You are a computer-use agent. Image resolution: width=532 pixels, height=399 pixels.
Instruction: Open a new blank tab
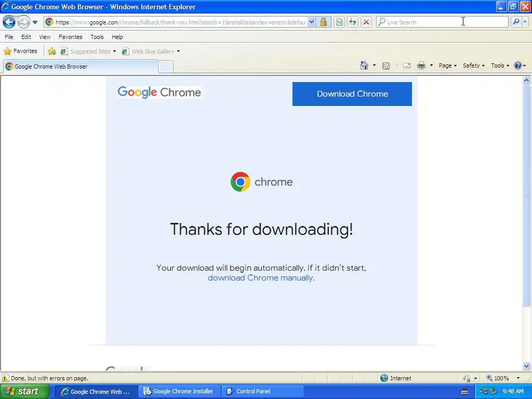(x=166, y=67)
